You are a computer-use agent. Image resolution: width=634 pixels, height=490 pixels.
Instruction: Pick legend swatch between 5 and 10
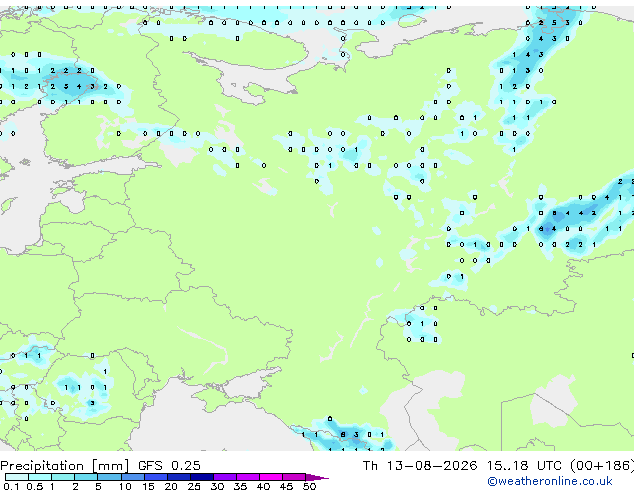pyautogui.click(x=109, y=477)
